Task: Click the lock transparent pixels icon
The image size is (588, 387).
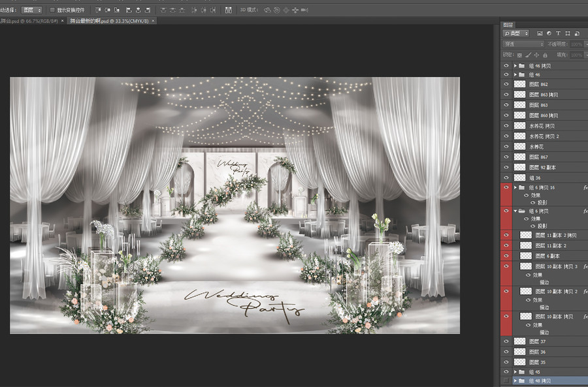Action: pos(520,55)
